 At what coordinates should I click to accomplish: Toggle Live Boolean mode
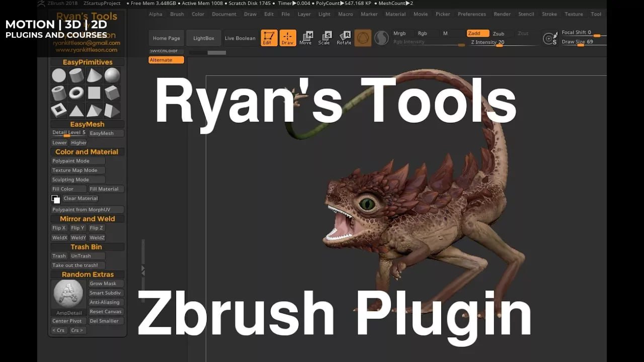[x=240, y=38]
